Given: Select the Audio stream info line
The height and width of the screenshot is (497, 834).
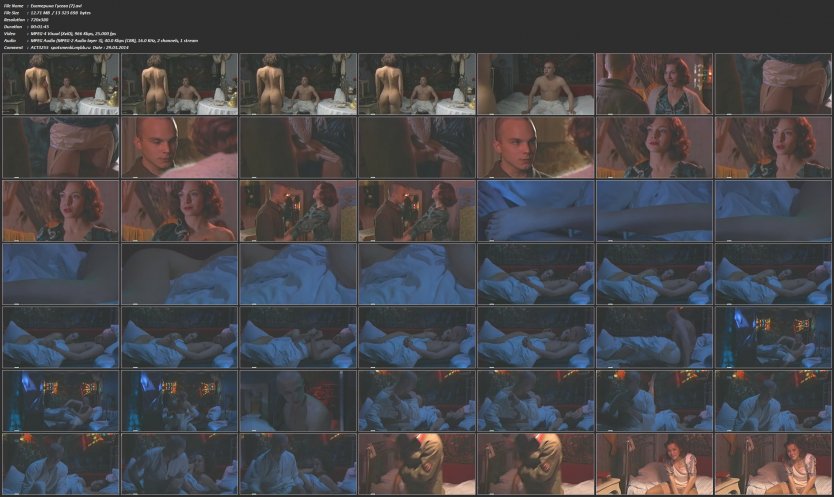Looking at the screenshot, I should point(130,40).
